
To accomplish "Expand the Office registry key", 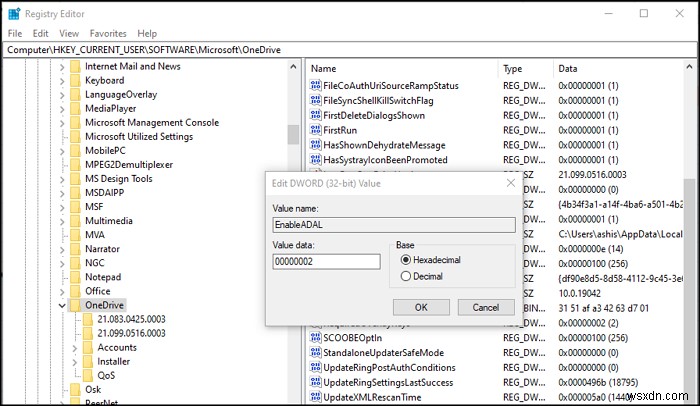I will [62, 292].
